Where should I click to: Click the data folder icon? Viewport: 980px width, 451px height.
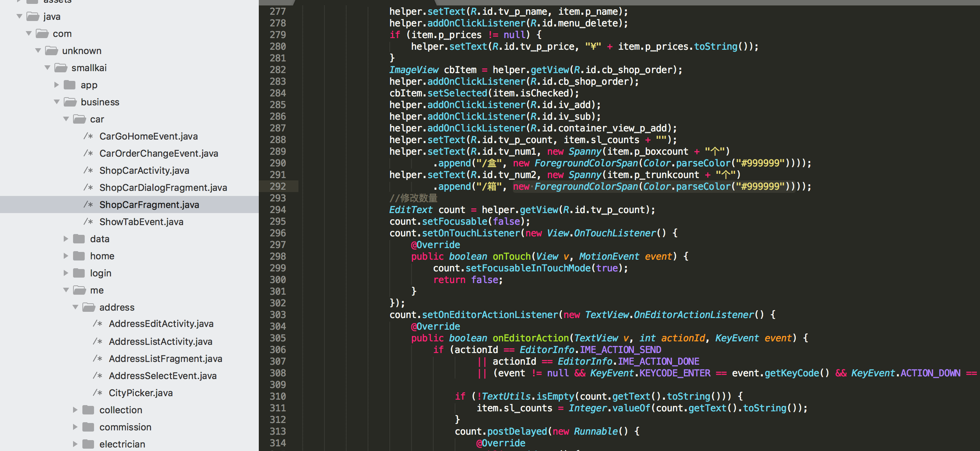(79, 239)
